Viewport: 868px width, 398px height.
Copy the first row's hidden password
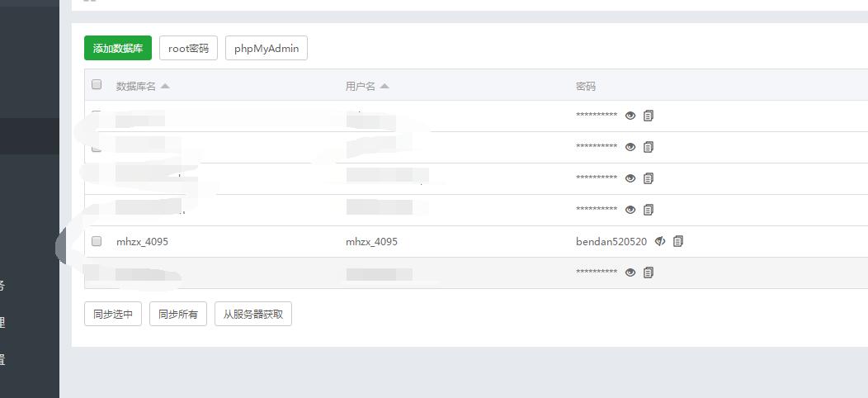click(649, 116)
